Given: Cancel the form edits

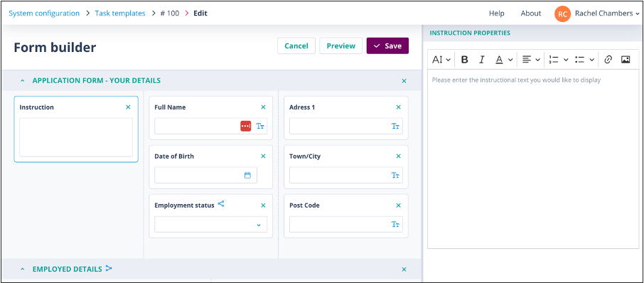Looking at the screenshot, I should click(x=296, y=46).
